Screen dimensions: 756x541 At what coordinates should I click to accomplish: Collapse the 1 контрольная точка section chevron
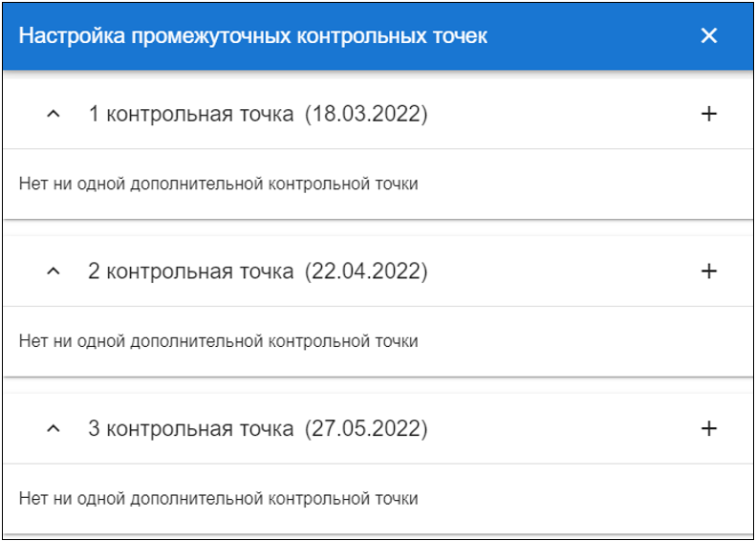tap(54, 115)
